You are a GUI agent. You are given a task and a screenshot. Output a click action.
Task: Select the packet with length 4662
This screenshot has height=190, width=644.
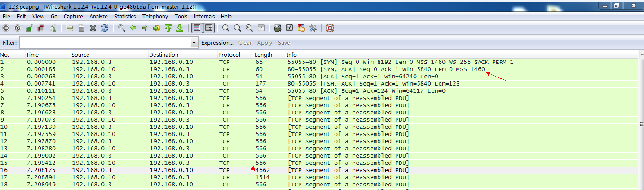tap(319, 170)
